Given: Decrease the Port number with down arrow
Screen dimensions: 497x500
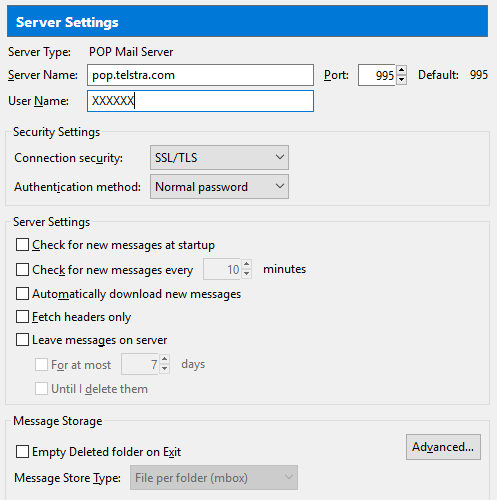Looking at the screenshot, I should 401,80.
